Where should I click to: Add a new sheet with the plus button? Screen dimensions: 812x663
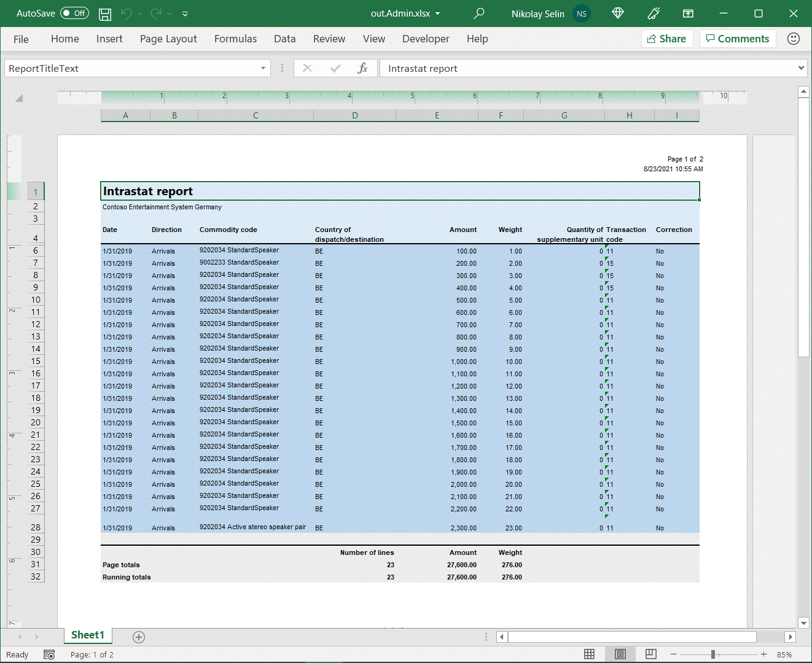point(138,637)
